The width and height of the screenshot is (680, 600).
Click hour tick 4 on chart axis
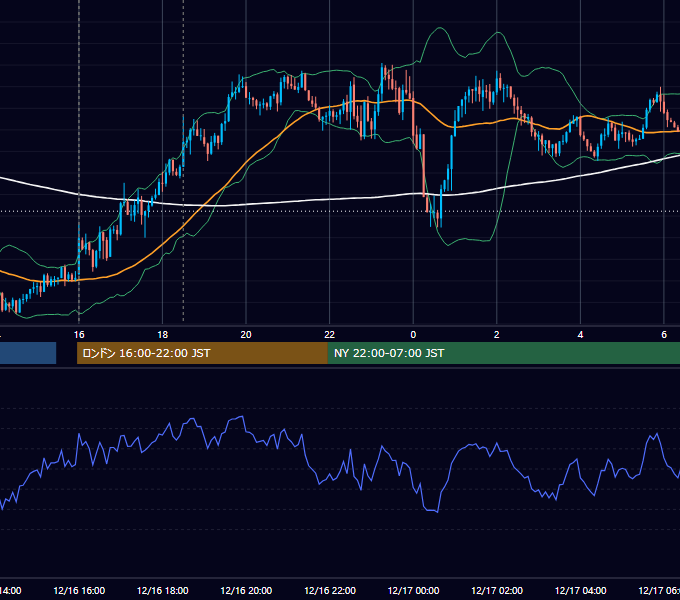[580, 335]
